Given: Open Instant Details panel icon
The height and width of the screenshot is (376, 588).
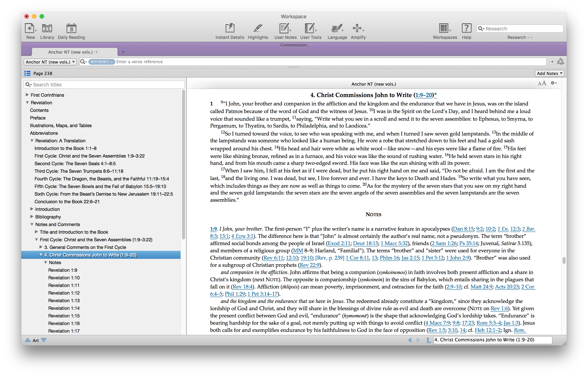Looking at the screenshot, I should click(x=230, y=29).
